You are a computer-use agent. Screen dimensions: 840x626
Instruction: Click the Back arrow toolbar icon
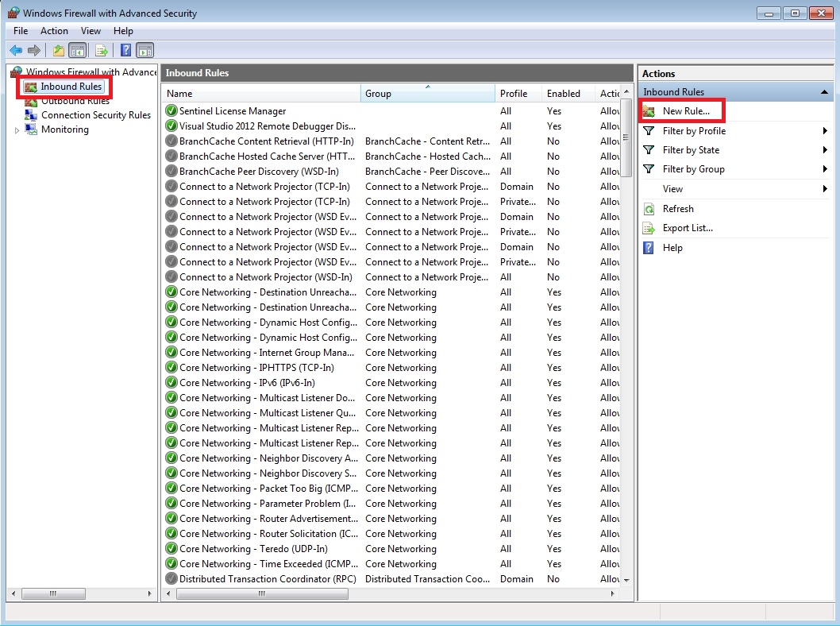pos(15,51)
